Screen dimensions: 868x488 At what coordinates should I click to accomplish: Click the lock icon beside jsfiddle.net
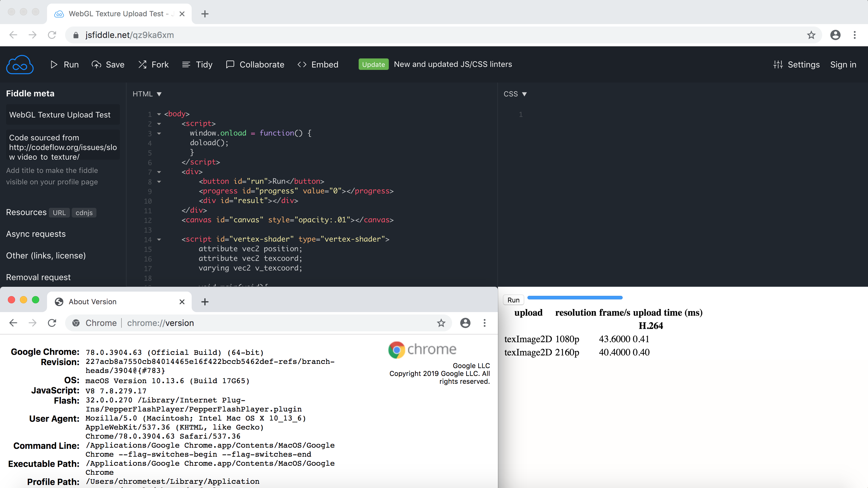76,35
